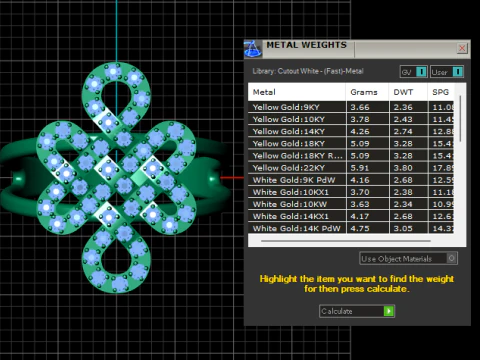The width and height of the screenshot is (480, 360).
Task: Enable Use Object Materials option
Action: click(408, 258)
